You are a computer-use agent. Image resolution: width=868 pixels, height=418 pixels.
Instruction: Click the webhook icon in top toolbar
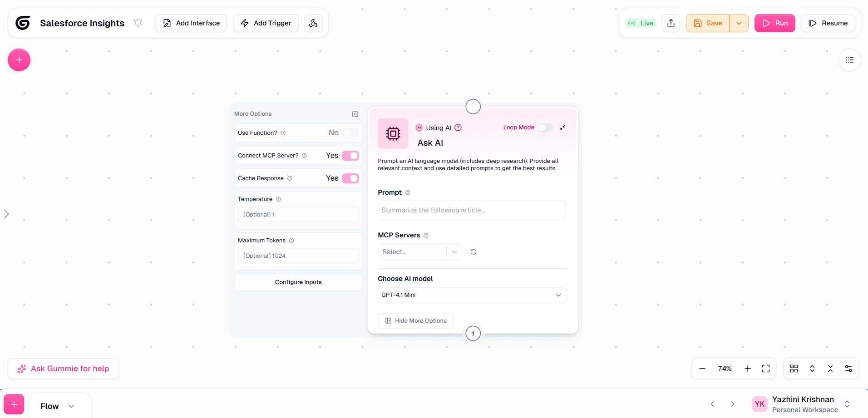[x=313, y=23]
